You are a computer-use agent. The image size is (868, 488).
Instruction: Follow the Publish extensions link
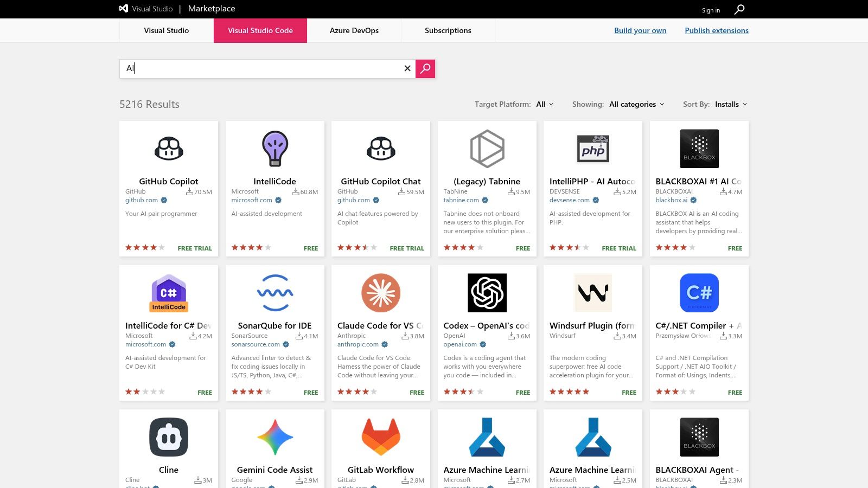(x=716, y=30)
